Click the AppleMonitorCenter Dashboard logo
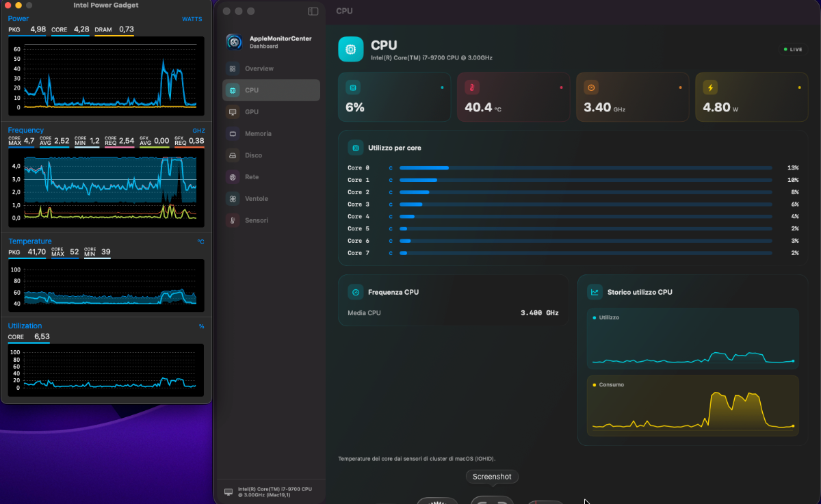This screenshot has width=821, height=504. (x=235, y=42)
